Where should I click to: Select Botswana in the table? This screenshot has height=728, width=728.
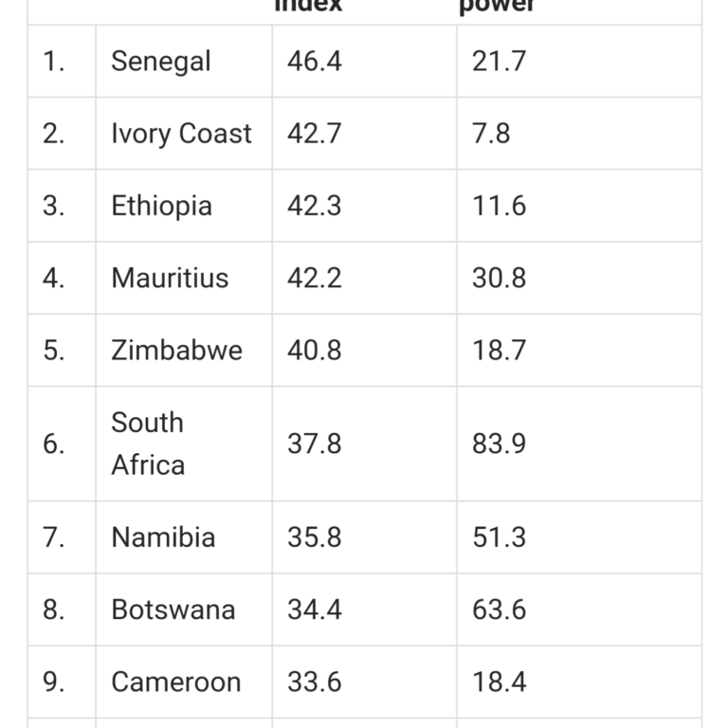tap(173, 610)
